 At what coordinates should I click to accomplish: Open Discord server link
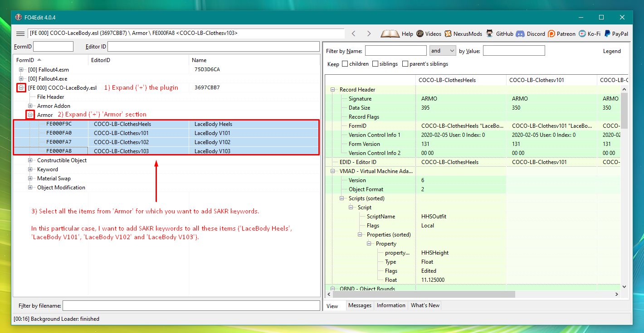tap(530, 34)
